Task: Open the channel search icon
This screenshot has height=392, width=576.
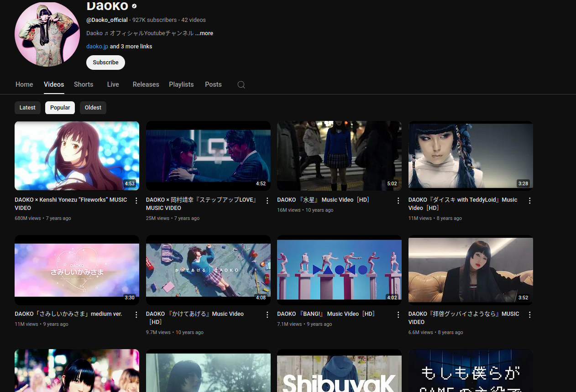Action: point(241,85)
